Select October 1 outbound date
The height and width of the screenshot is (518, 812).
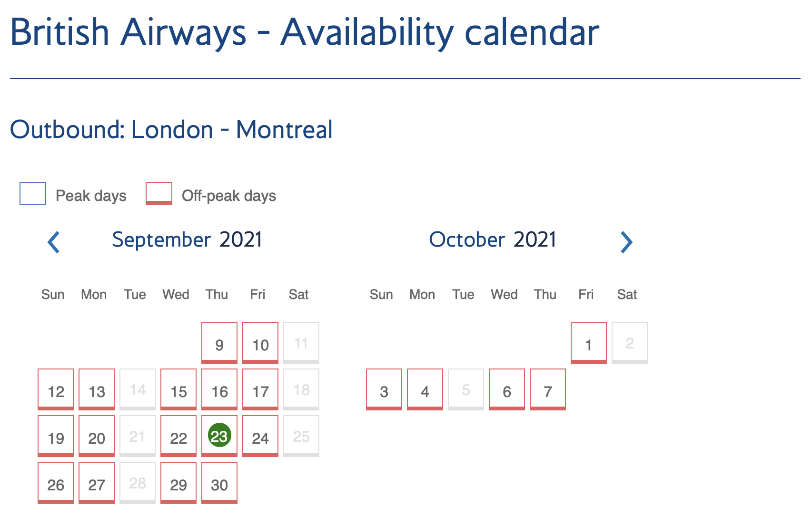(x=588, y=343)
